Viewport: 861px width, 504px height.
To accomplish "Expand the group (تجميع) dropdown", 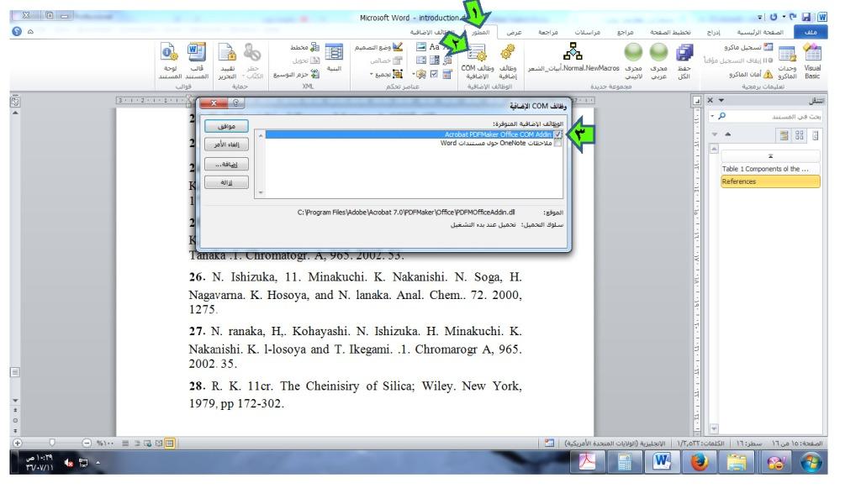I will pyautogui.click(x=387, y=74).
